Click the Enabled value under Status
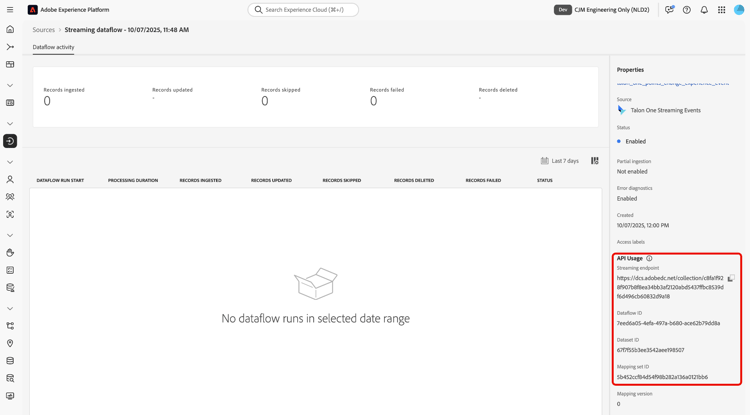The width and height of the screenshot is (750, 415). click(636, 142)
